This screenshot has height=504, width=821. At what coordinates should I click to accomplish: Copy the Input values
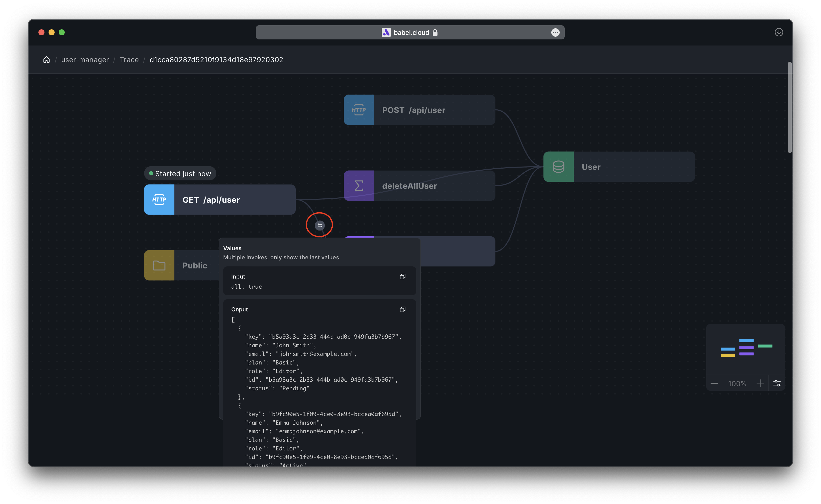pyautogui.click(x=402, y=277)
